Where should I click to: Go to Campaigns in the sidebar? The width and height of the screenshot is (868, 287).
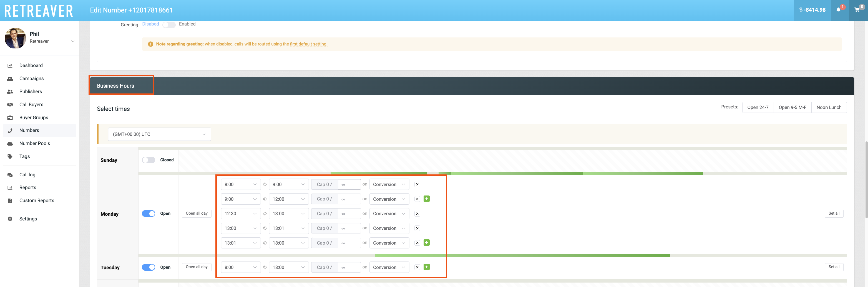pyautogui.click(x=31, y=79)
